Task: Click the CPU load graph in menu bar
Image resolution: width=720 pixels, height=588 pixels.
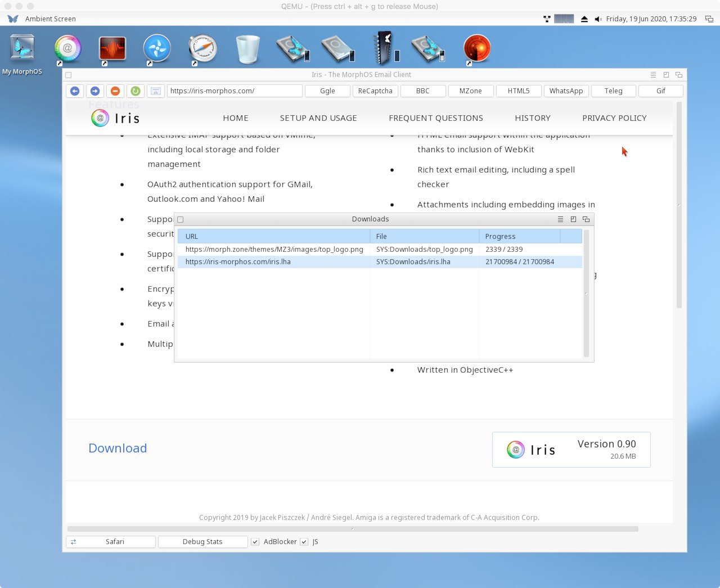Action: point(564,19)
